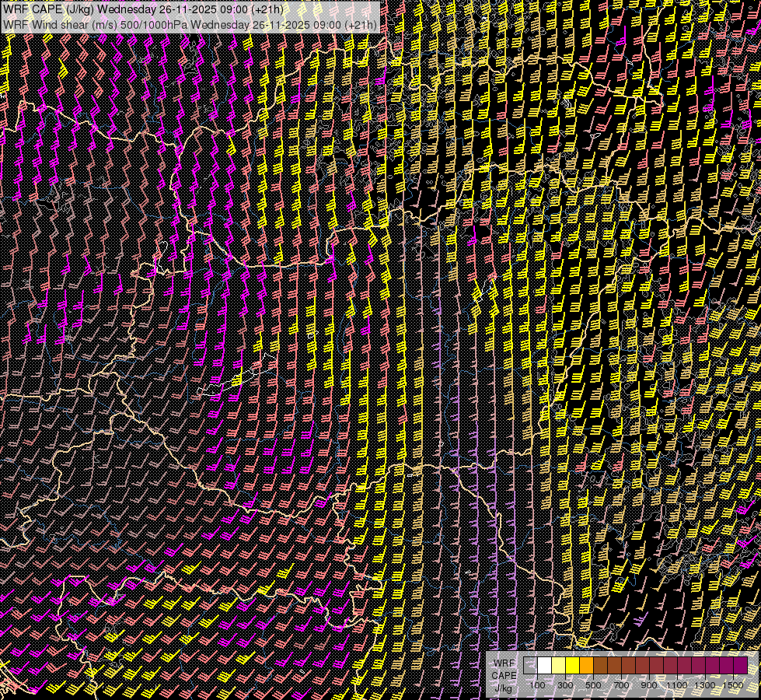Click the 1100 legend label
Viewport: 761px width, 700px height.
(676, 685)
